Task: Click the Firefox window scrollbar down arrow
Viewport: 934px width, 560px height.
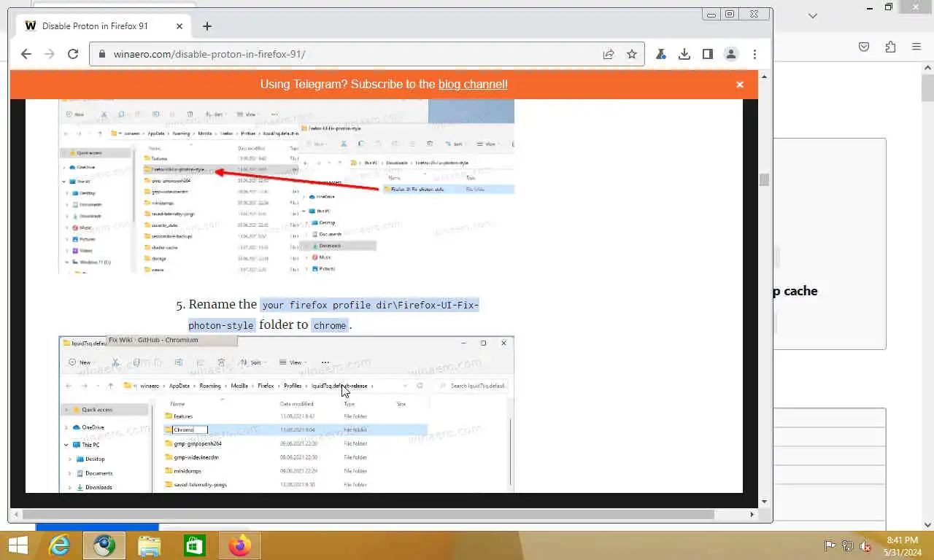Action: point(927,524)
